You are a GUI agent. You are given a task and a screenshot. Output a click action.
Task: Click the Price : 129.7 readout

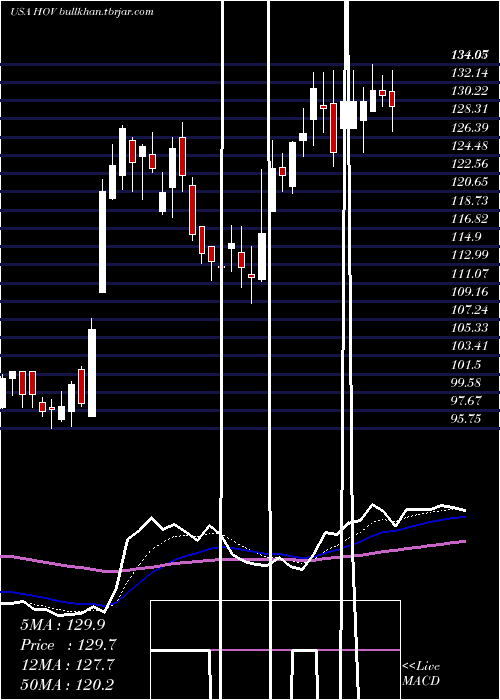tap(69, 645)
